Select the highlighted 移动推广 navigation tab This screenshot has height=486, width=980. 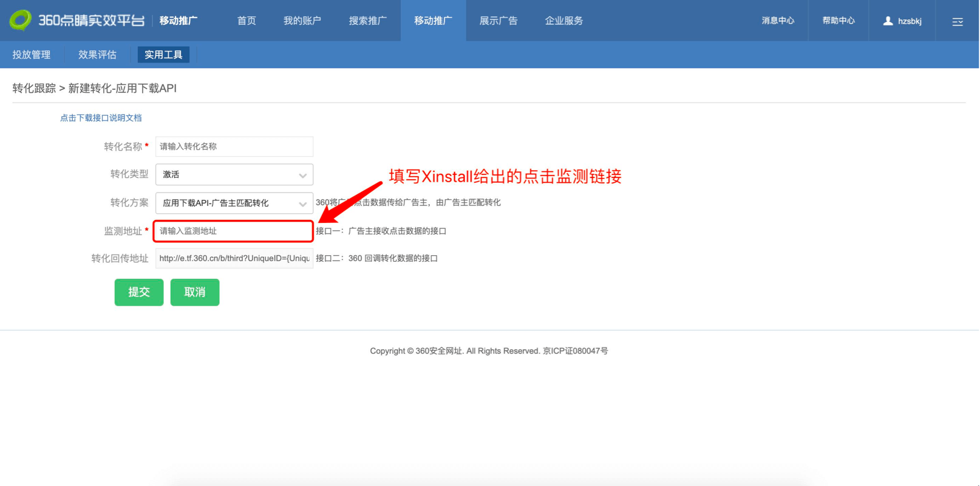[x=434, y=21]
